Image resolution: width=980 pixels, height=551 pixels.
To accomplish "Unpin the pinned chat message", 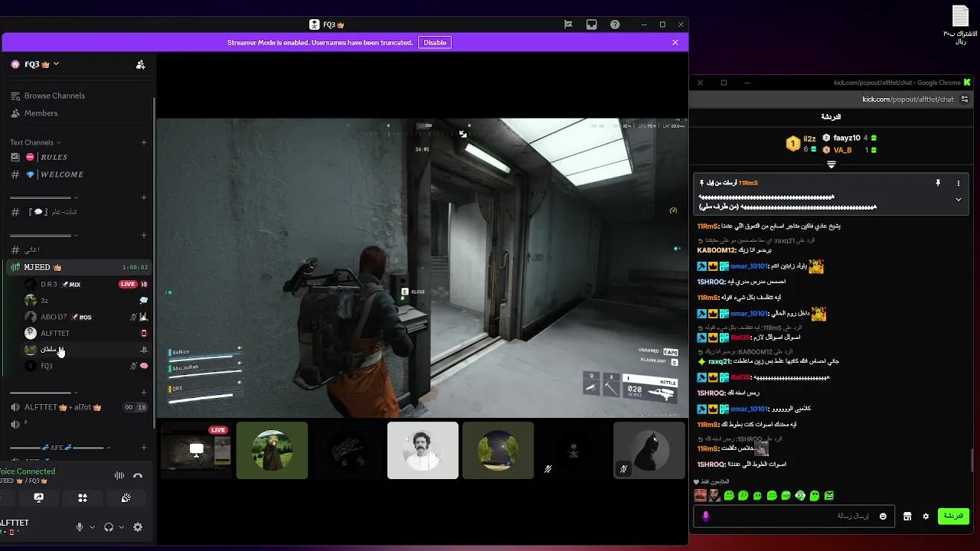I will pyautogui.click(x=937, y=184).
